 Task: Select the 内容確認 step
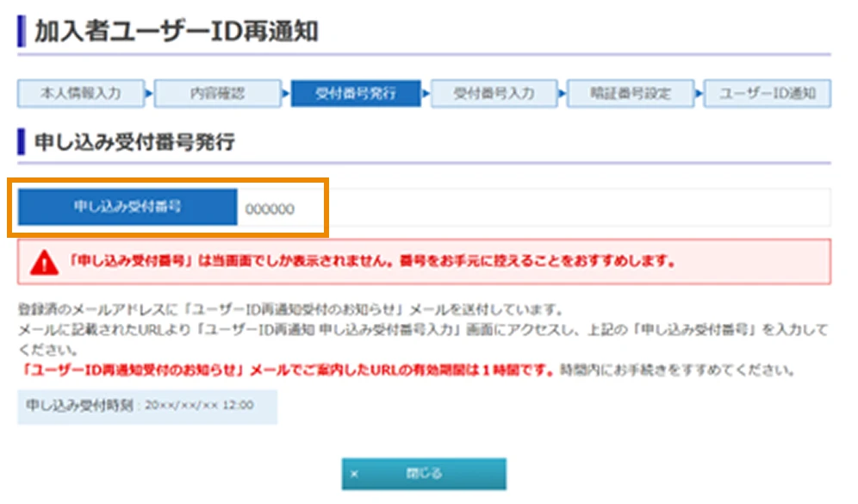click(217, 94)
